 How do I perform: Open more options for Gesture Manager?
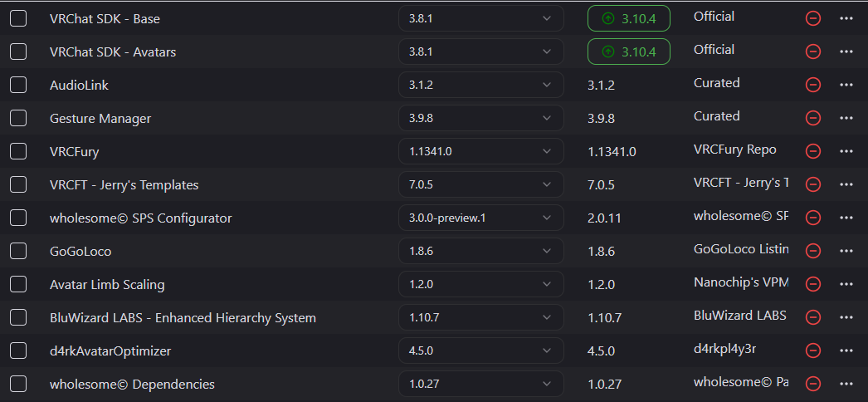(846, 118)
